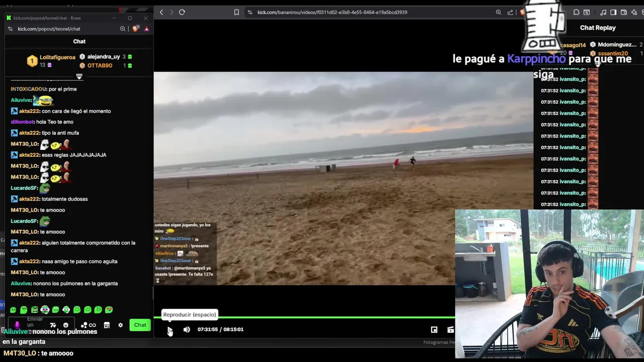This screenshot has height=362, width=644.
Task: Click the gold rank 1 badge
Action: point(32,61)
